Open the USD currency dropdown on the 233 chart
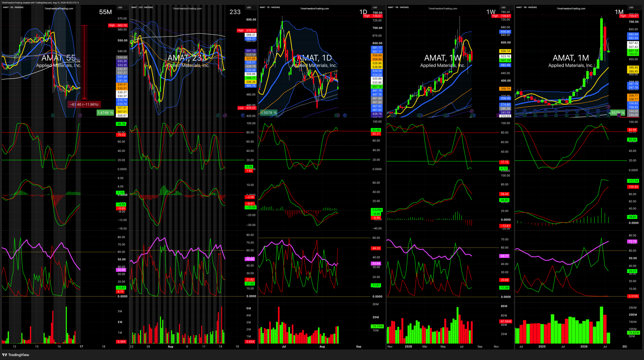 click(249, 7)
